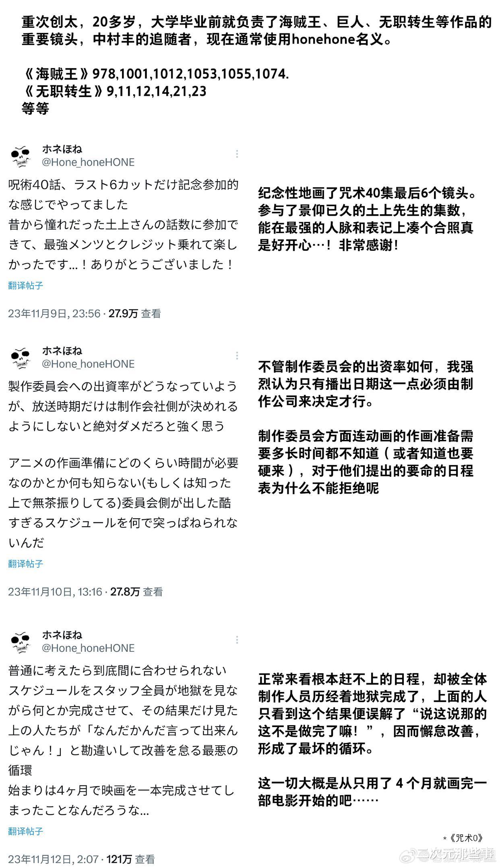Click @Hone_honeHONE handle on the Nov 12 tweet

click(x=88, y=647)
